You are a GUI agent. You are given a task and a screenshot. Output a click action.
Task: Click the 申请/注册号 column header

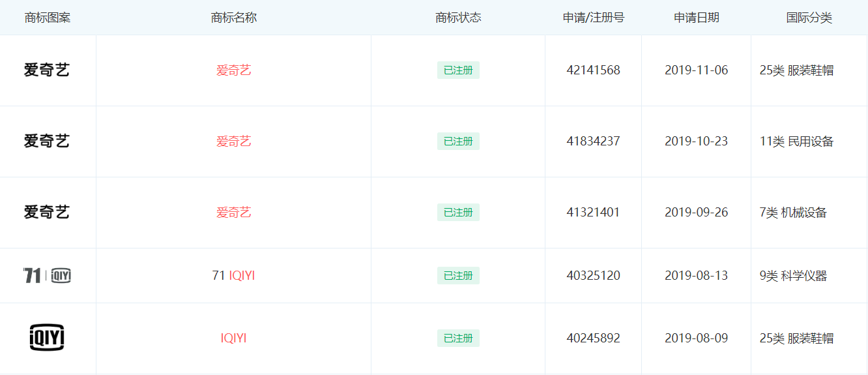click(x=594, y=18)
